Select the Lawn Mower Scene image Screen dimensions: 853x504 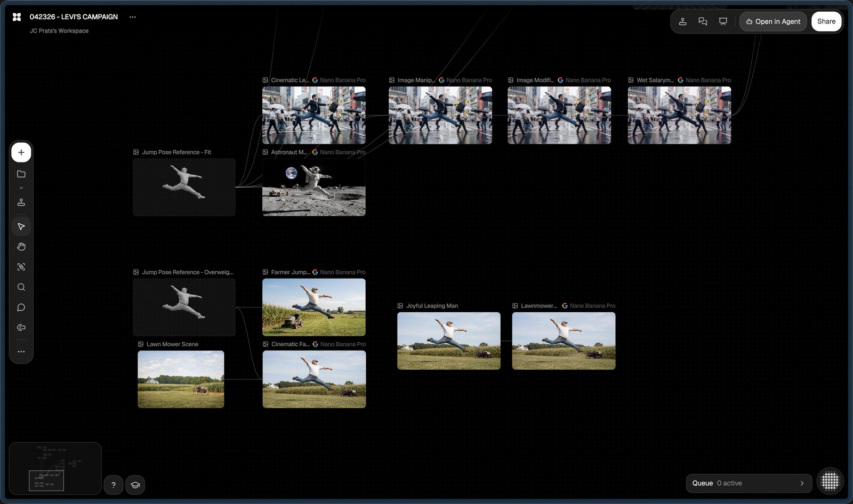(181, 379)
